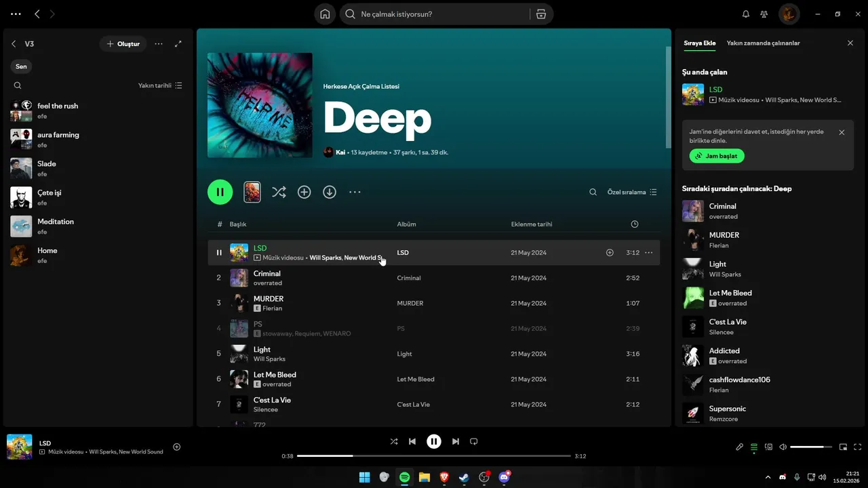Expand hidden system tray icons chevron
This screenshot has width=868, height=488.
(768, 477)
